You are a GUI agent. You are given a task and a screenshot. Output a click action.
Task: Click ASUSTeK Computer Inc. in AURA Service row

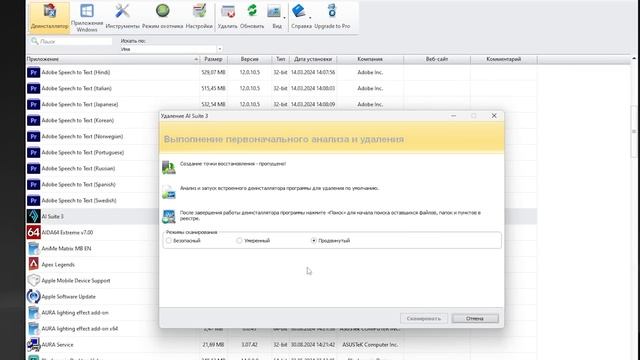(x=370, y=344)
